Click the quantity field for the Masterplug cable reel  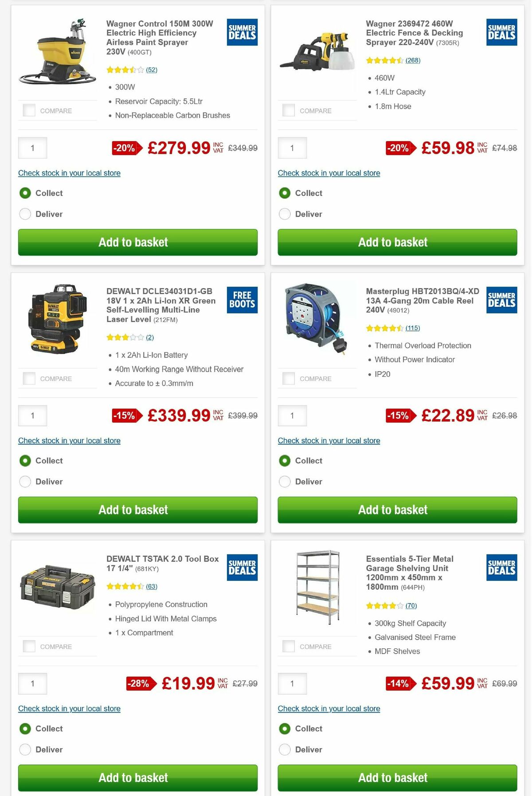(x=292, y=416)
